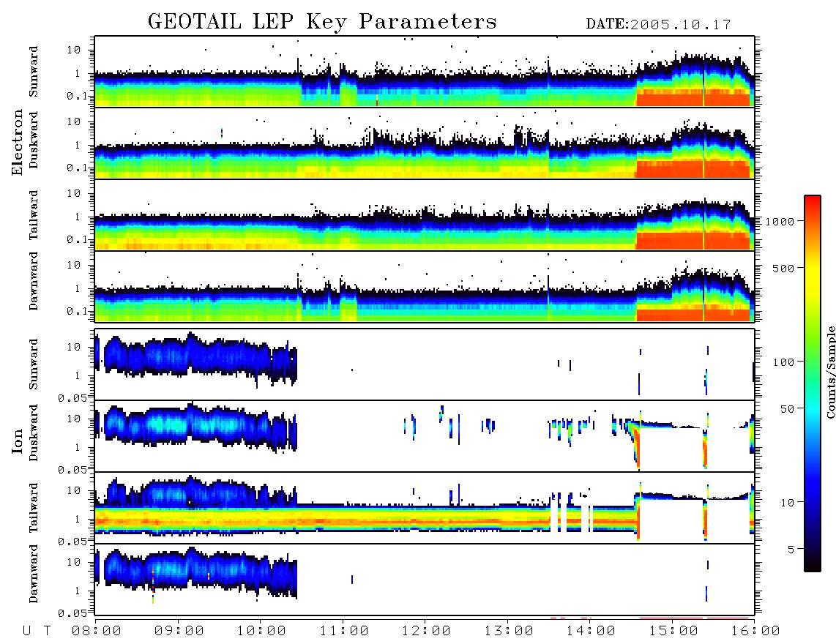This screenshot has width=836, height=644.
Task: Select the Electron Dawnward panel label
Action: tap(34, 282)
